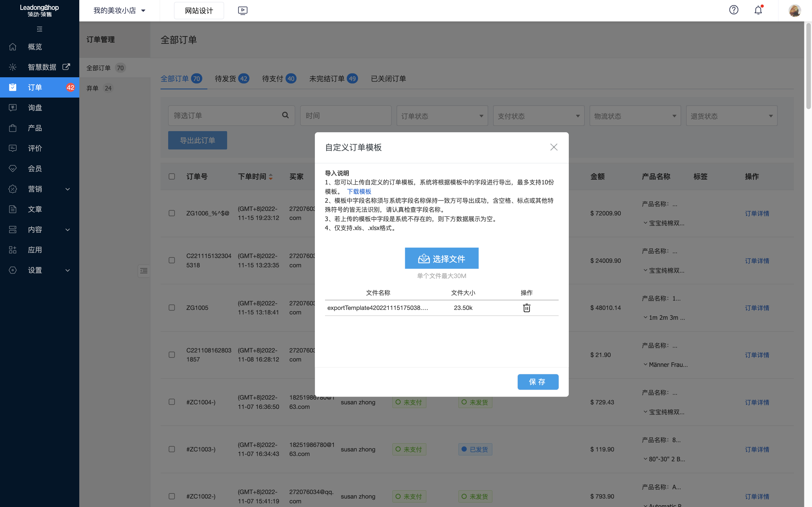Open the 评价 panel from the sidebar
812x507 pixels.
[x=35, y=148]
